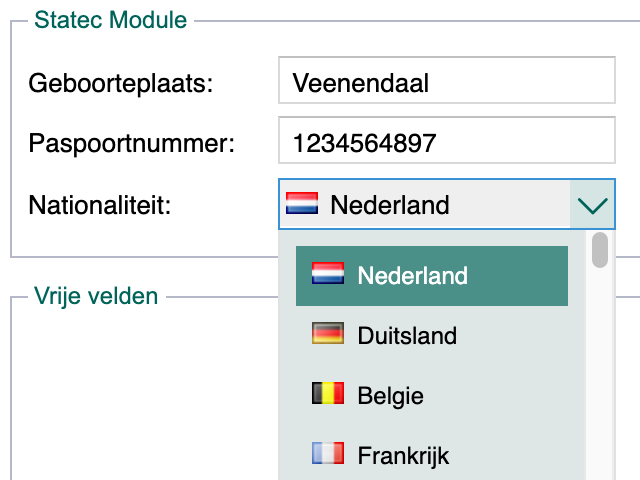Collapse the Nationaliteit dropdown via chevron arrow
Screen dimensions: 640x480
pos(592,204)
